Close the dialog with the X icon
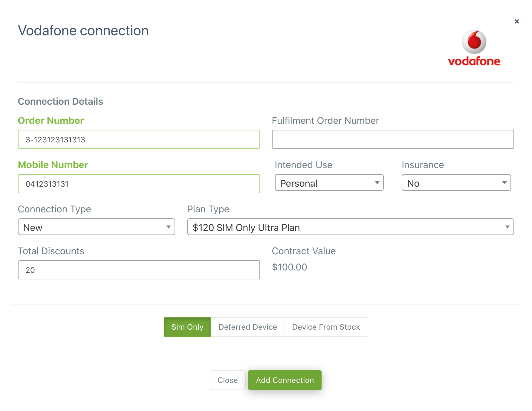This screenshot has width=532, height=411. 517,21
